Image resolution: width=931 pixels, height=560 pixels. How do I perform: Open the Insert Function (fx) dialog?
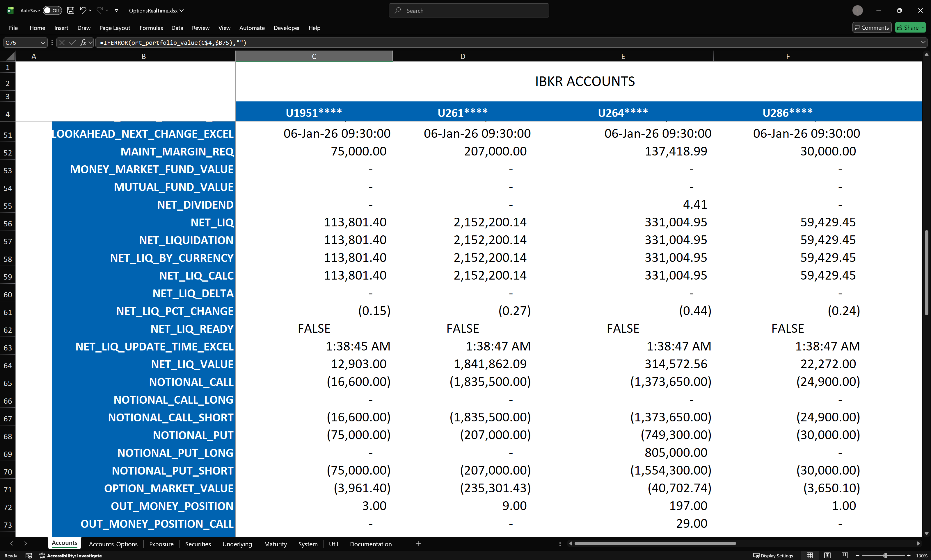[83, 43]
